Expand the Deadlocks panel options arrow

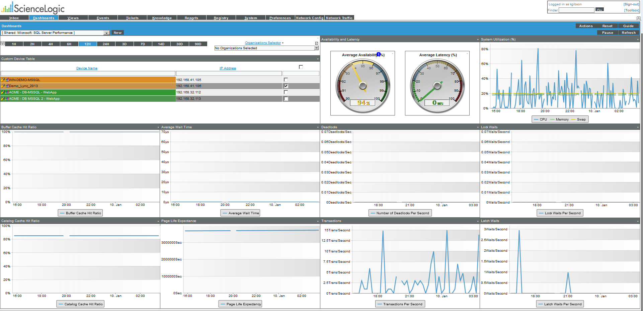tap(478, 127)
